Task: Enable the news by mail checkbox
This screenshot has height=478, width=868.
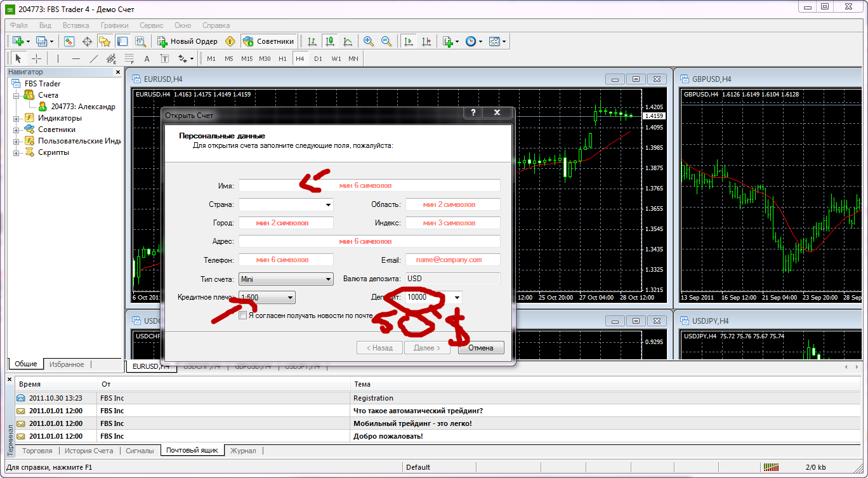Action: pos(242,315)
